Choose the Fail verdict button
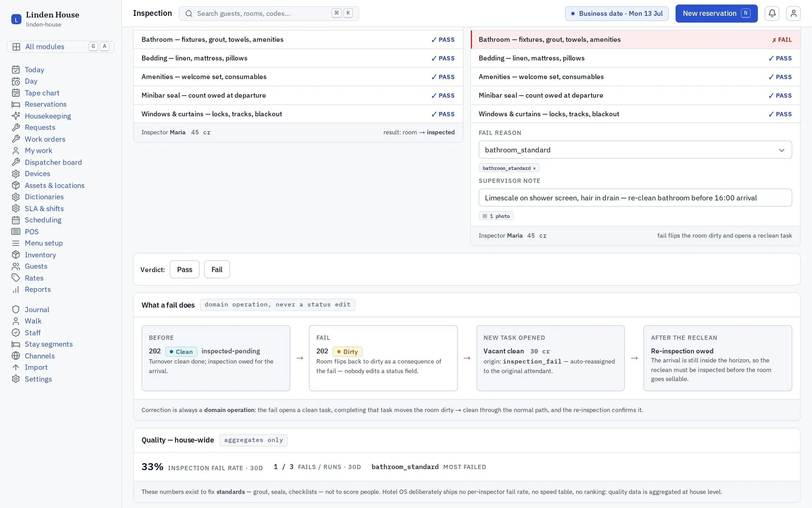The height and width of the screenshot is (508, 812). pos(217,269)
